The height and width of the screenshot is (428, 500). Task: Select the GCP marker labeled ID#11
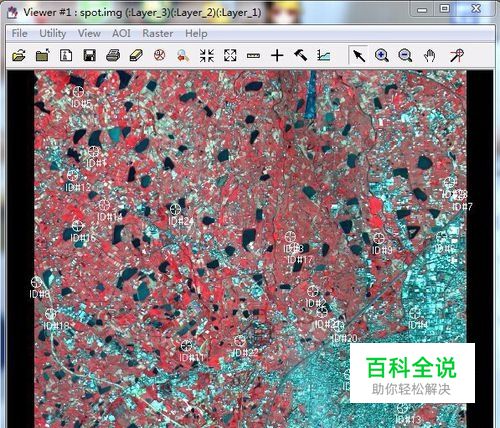click(186, 346)
